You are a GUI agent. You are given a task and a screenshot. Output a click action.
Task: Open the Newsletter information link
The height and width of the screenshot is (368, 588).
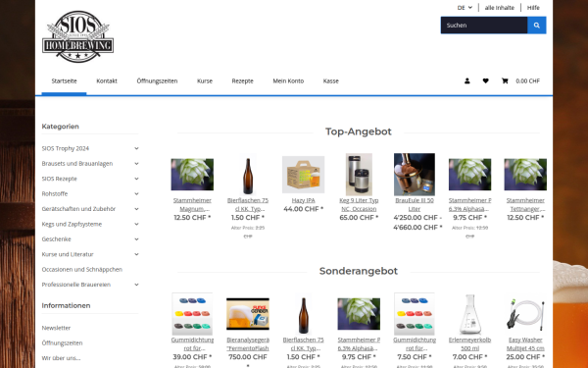(56, 328)
